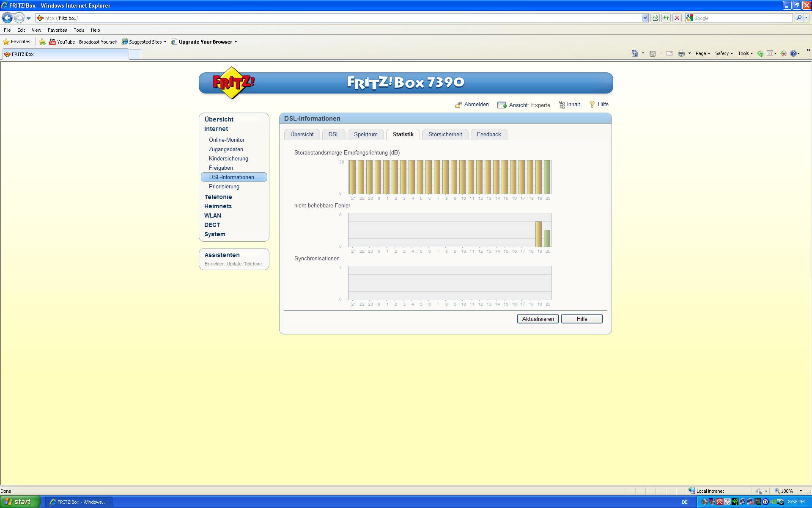Switch to the Störsicherheit tab
812x508 pixels.
point(445,135)
